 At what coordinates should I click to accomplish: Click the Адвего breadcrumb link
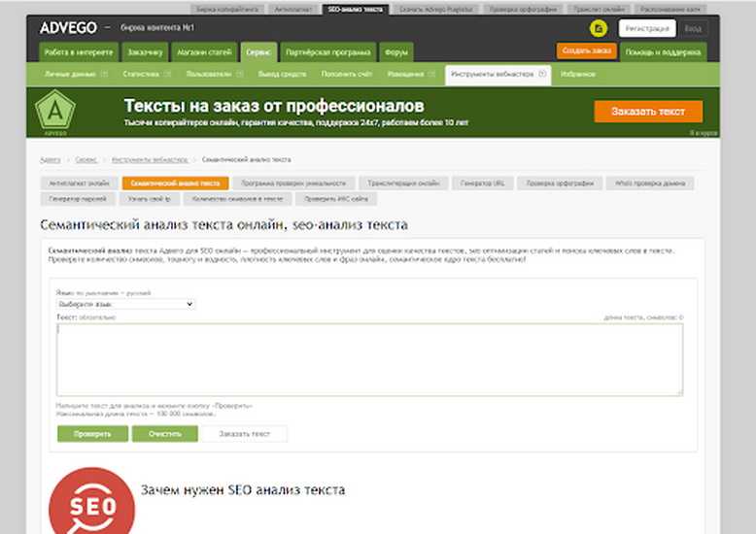tap(51, 159)
